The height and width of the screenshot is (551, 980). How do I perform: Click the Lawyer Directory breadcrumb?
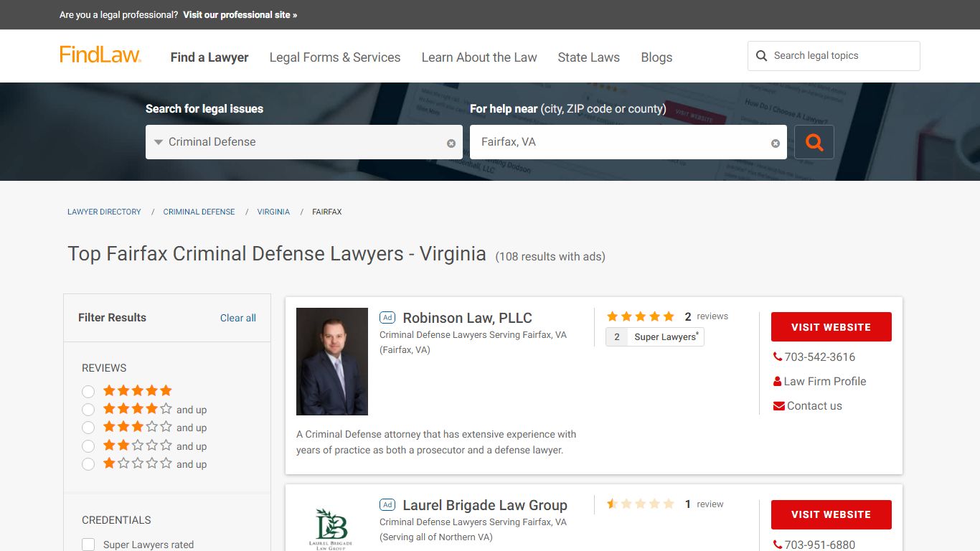104,212
